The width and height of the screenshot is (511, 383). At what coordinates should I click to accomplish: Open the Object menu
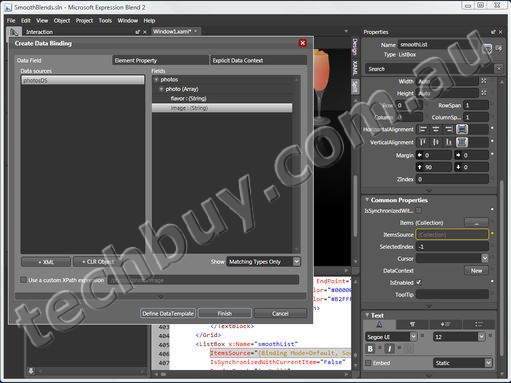(62, 21)
